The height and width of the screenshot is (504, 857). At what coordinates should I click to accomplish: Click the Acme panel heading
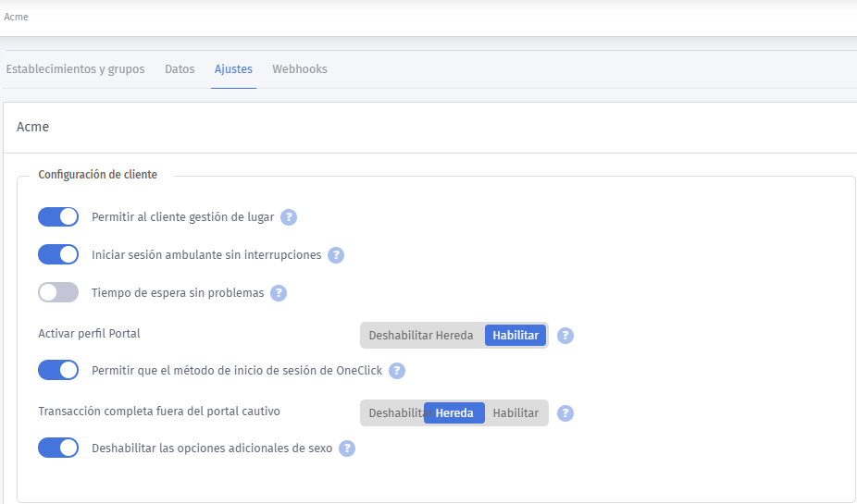point(32,127)
